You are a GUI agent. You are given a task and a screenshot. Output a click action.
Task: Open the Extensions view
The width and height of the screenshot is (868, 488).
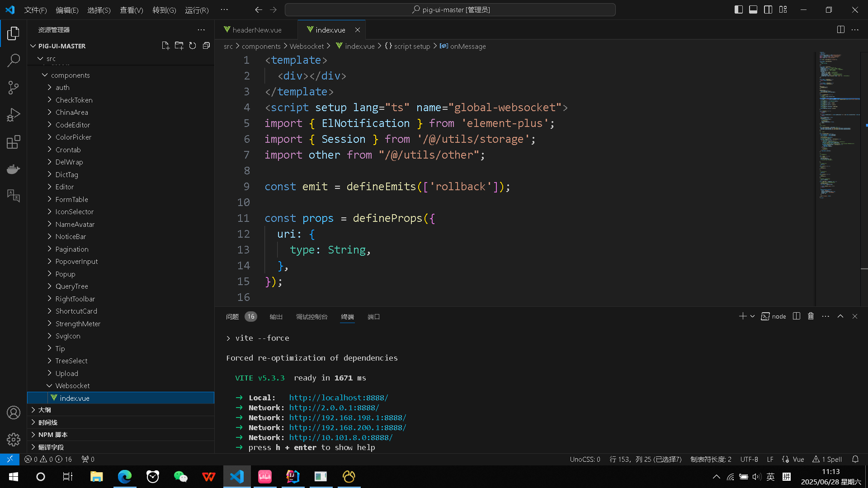point(14,141)
